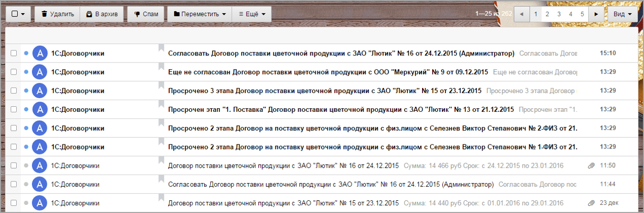
Task: Click bookmark flag on 15:10 email
Action: (x=162, y=49)
